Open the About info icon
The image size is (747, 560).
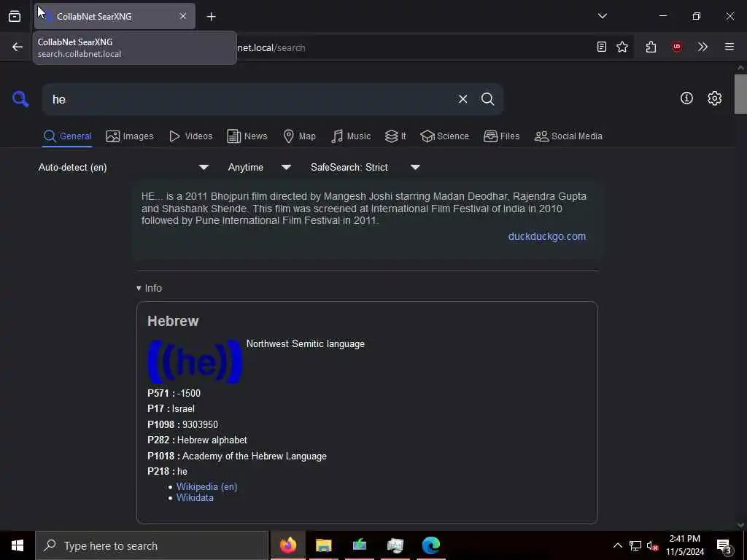(686, 98)
